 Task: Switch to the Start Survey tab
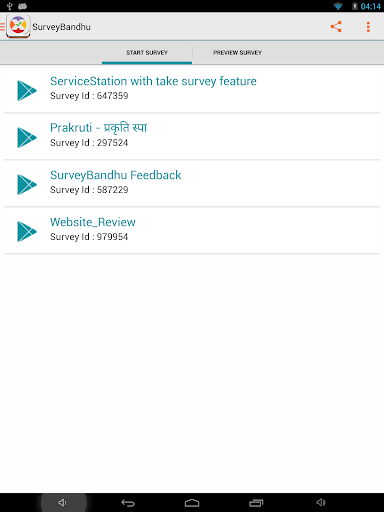point(147,53)
